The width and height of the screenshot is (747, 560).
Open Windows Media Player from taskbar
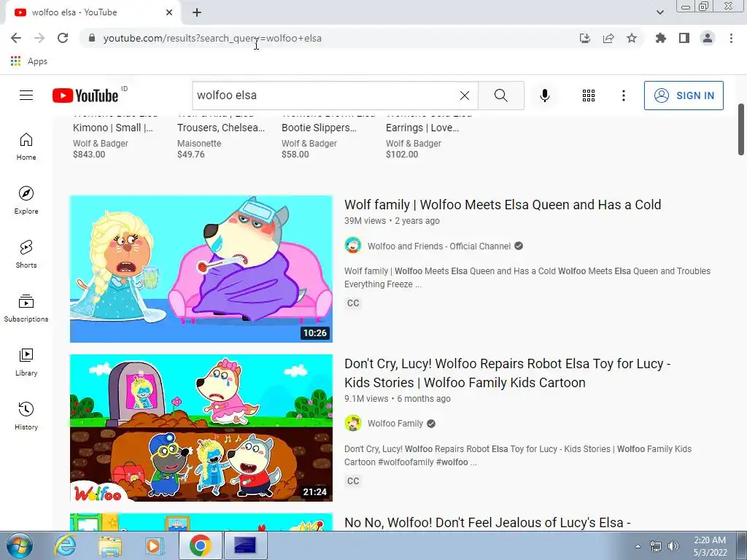click(154, 545)
